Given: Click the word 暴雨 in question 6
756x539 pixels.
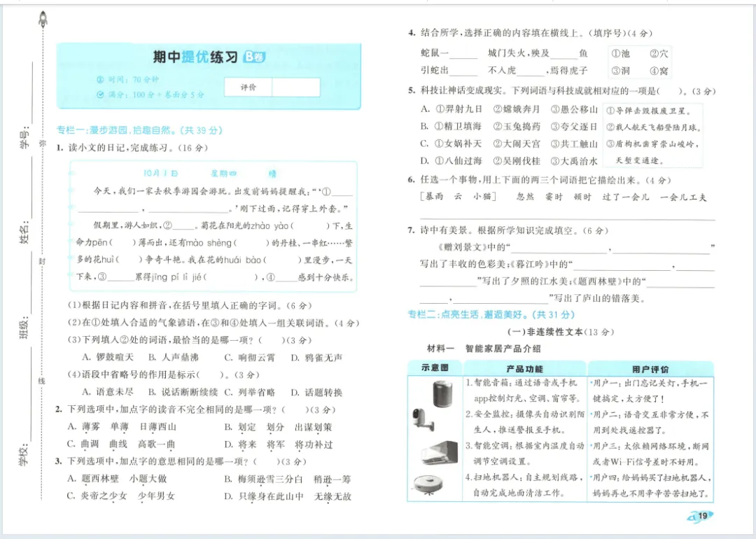Looking at the screenshot, I should pyautogui.click(x=433, y=197).
